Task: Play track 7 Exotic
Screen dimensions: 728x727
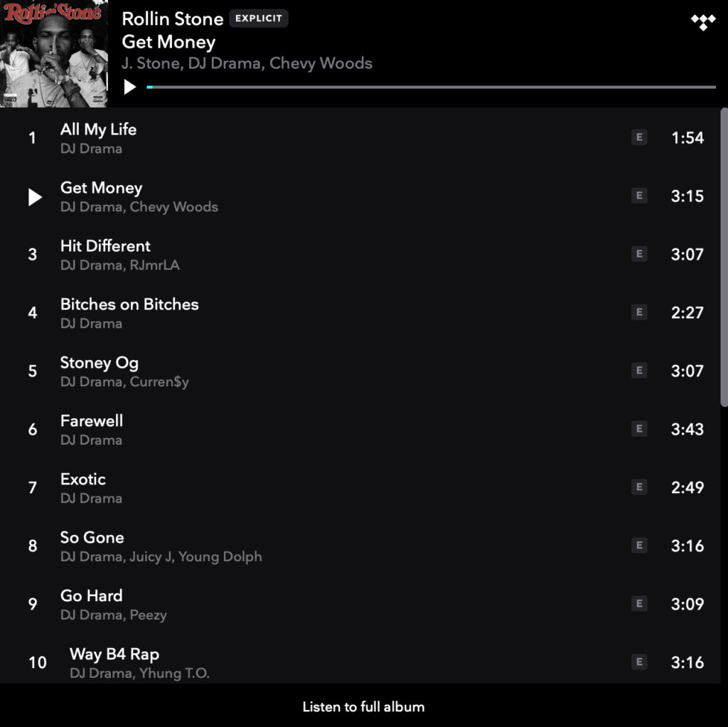Action: click(360, 488)
